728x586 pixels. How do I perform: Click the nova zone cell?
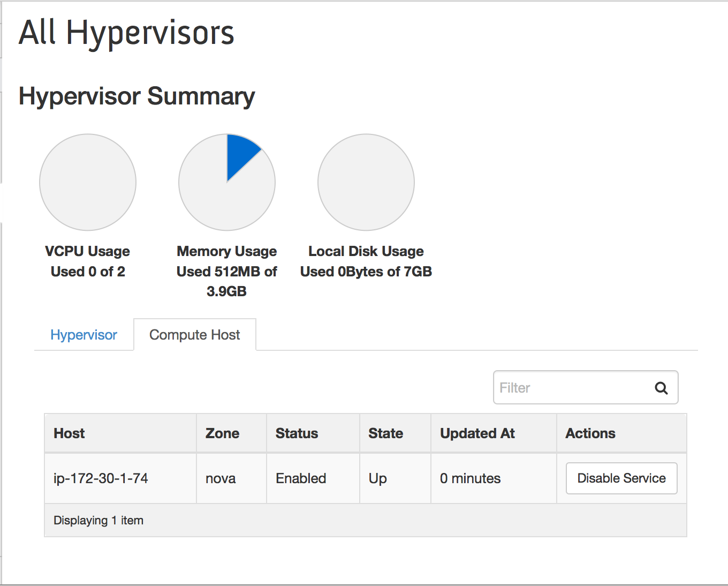pyautogui.click(x=221, y=478)
